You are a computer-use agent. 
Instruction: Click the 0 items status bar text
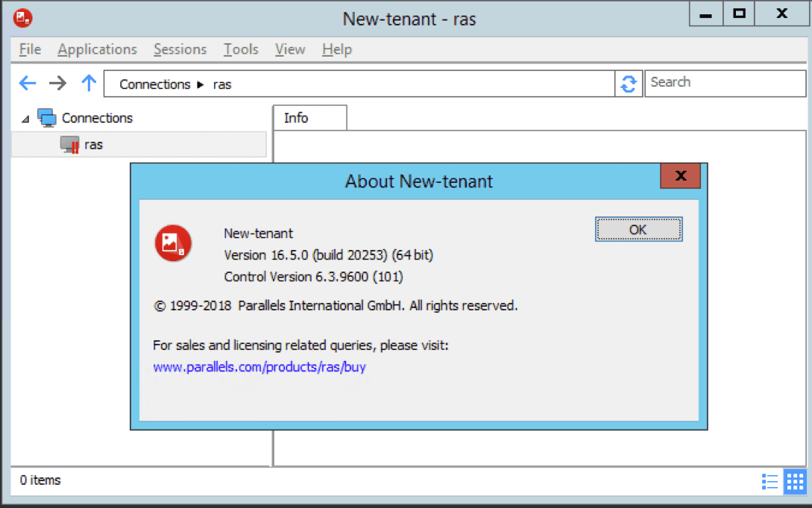pyautogui.click(x=40, y=480)
